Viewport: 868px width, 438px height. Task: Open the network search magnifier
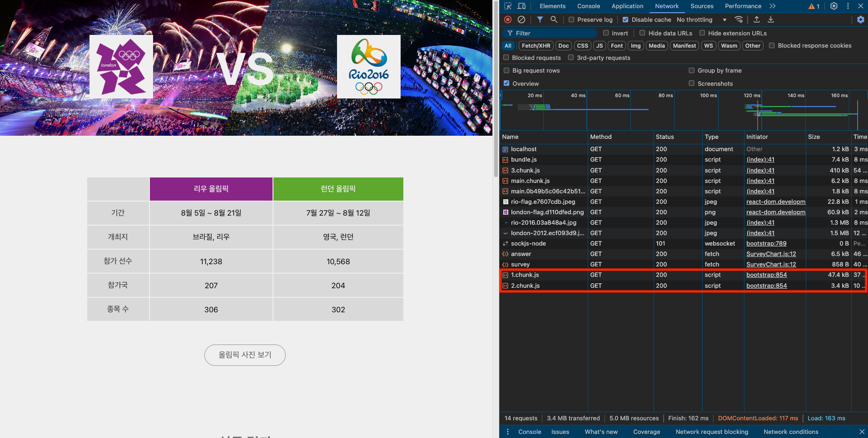coord(554,20)
